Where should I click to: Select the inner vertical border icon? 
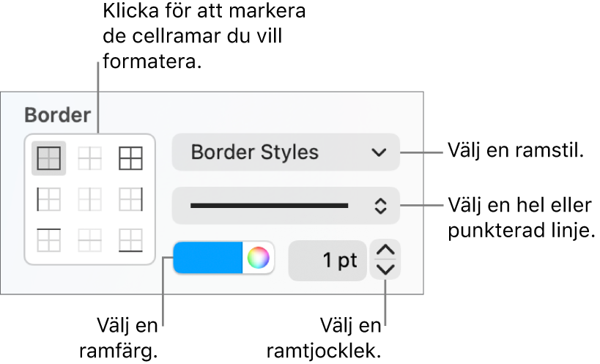tap(90, 199)
